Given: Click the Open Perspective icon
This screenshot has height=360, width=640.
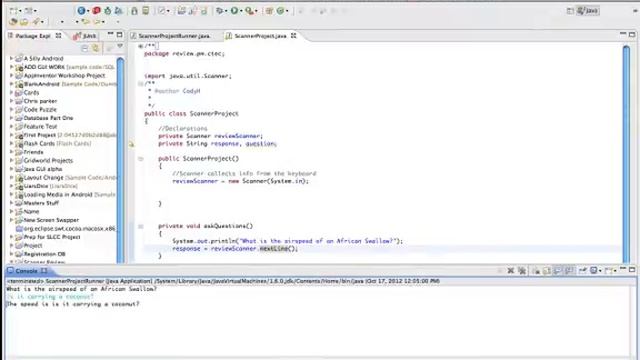Looking at the screenshot, I should [570, 11].
